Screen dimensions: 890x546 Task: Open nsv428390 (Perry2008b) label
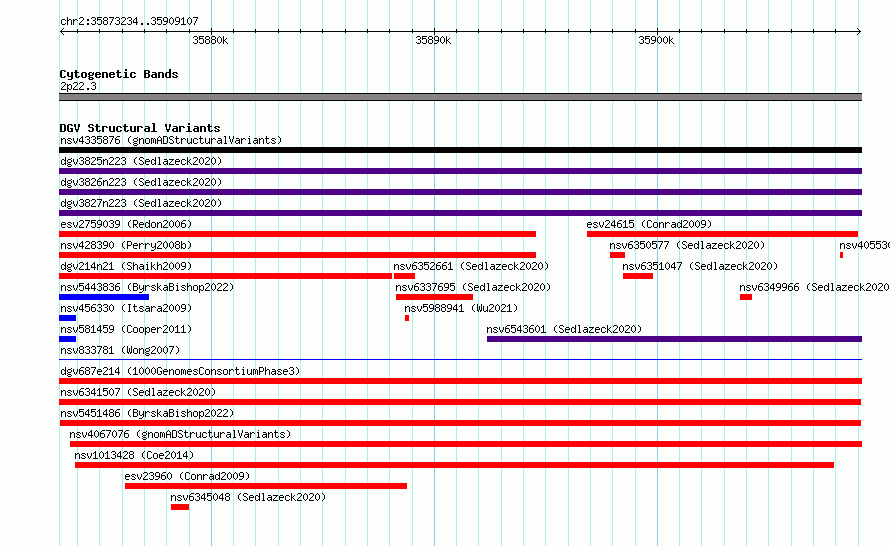point(126,245)
